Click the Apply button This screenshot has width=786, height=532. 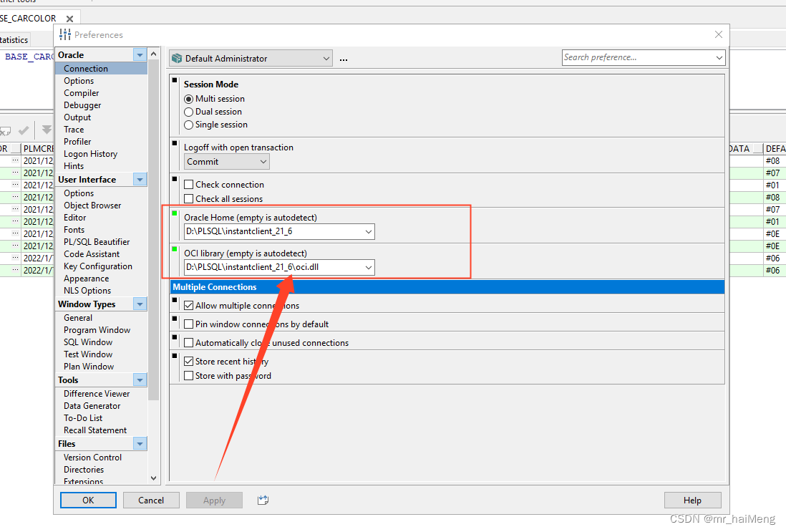click(x=214, y=500)
